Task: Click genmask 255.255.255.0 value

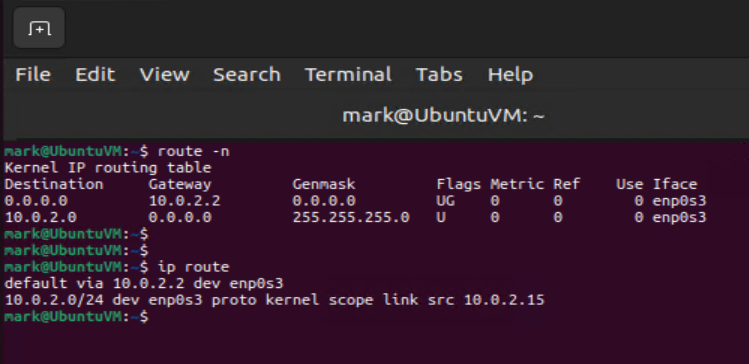Action: coord(351,217)
